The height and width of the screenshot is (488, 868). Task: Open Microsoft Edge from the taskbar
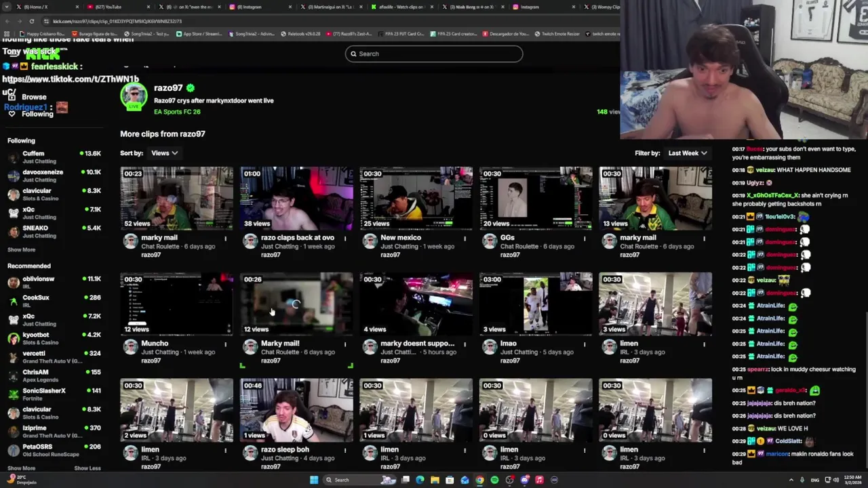tap(420, 480)
